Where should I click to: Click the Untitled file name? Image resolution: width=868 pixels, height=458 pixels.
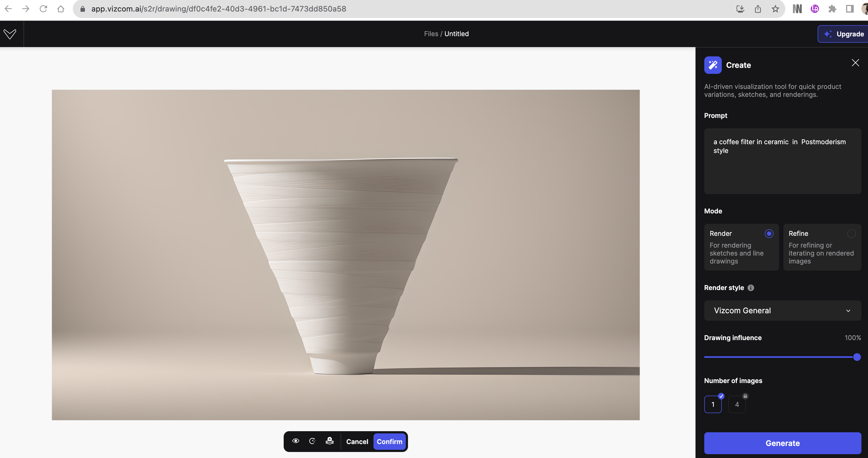click(456, 34)
